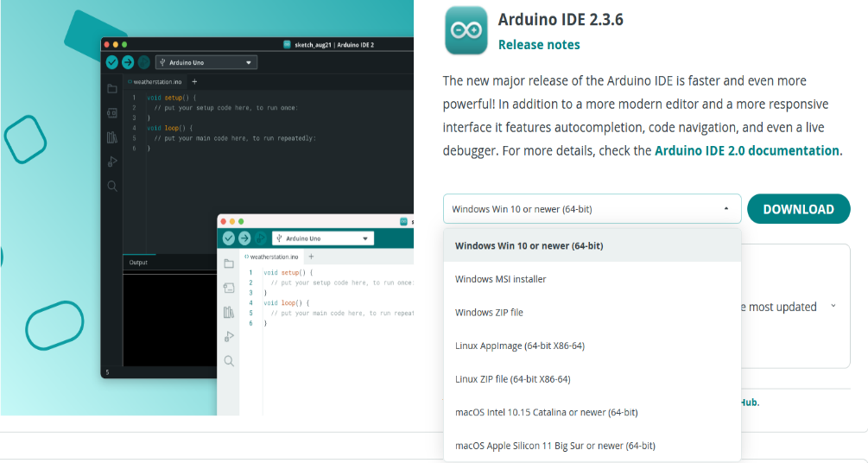Image resolution: width=868 pixels, height=463 pixels.
Task: Click Search icon in dark IDE sidebar
Action: click(x=112, y=186)
